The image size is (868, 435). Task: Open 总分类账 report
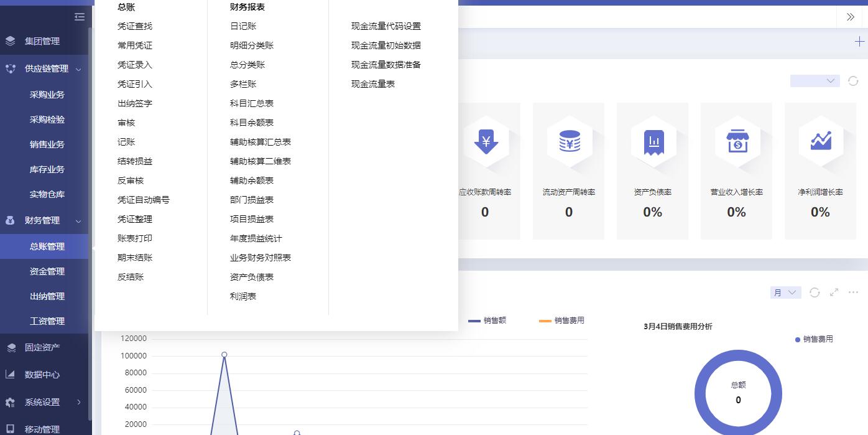click(x=247, y=65)
